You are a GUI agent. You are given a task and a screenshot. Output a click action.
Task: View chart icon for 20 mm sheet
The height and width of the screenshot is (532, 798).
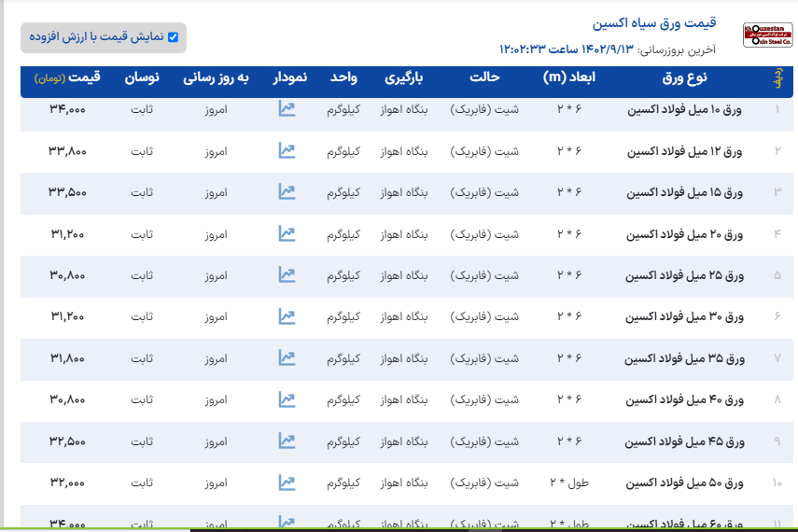pos(287,233)
